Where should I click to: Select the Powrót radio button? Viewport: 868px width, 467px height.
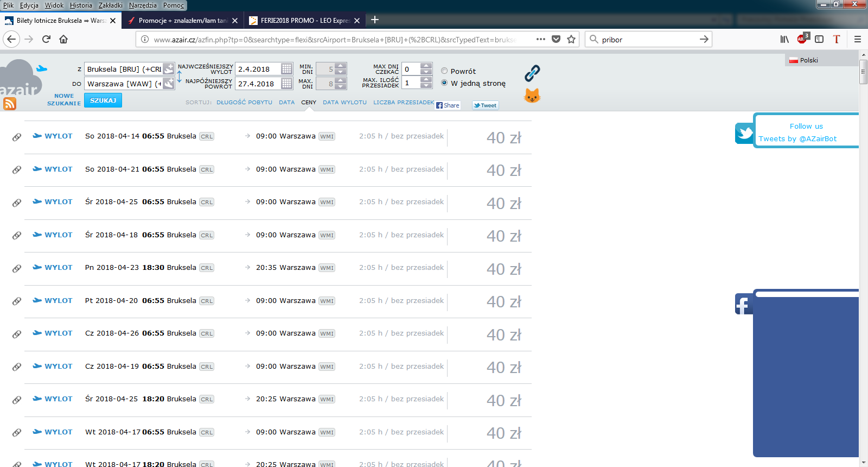[x=444, y=71]
